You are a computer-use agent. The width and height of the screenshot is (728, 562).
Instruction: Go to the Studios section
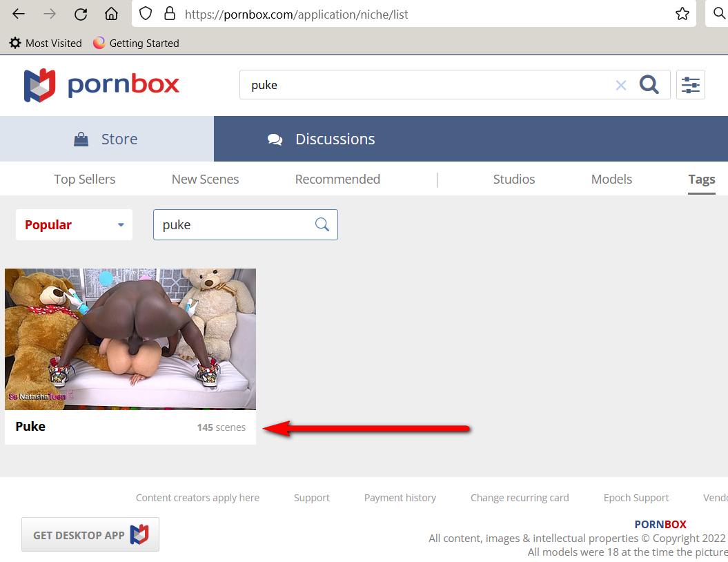[x=514, y=179]
